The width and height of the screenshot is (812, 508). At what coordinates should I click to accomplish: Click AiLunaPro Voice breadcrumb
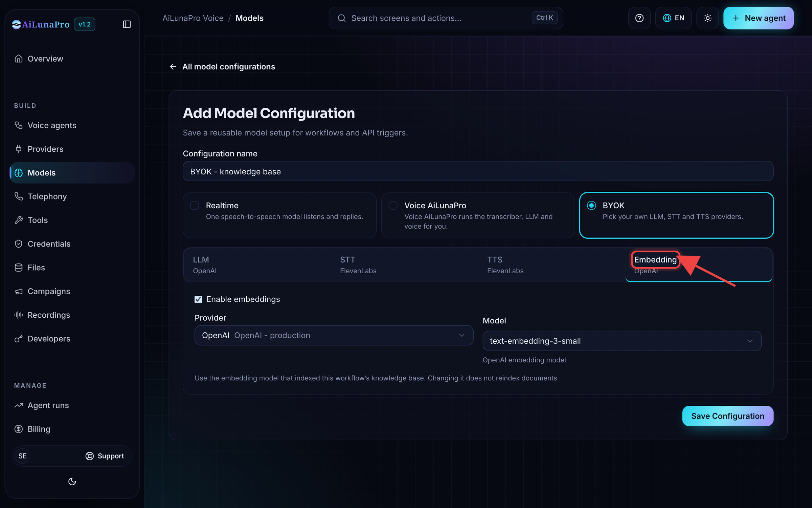tap(193, 18)
